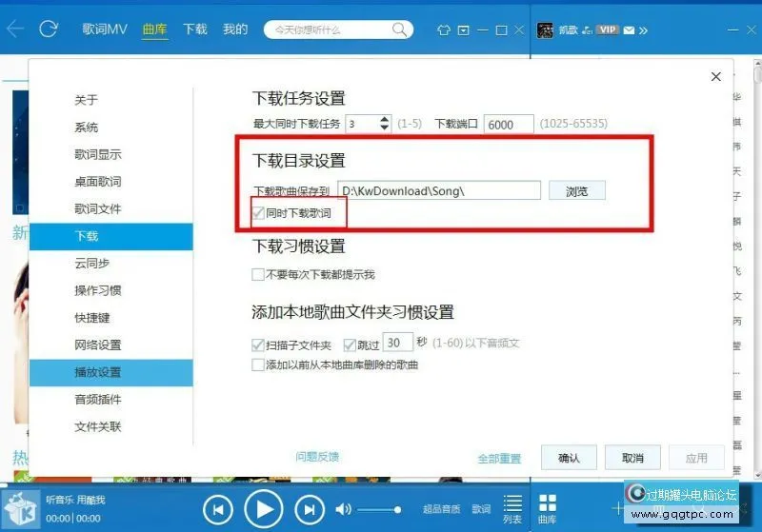Viewport: 762px width, 532px height.
Task: Select the 曲库 tab in top bar
Action: click(x=154, y=30)
